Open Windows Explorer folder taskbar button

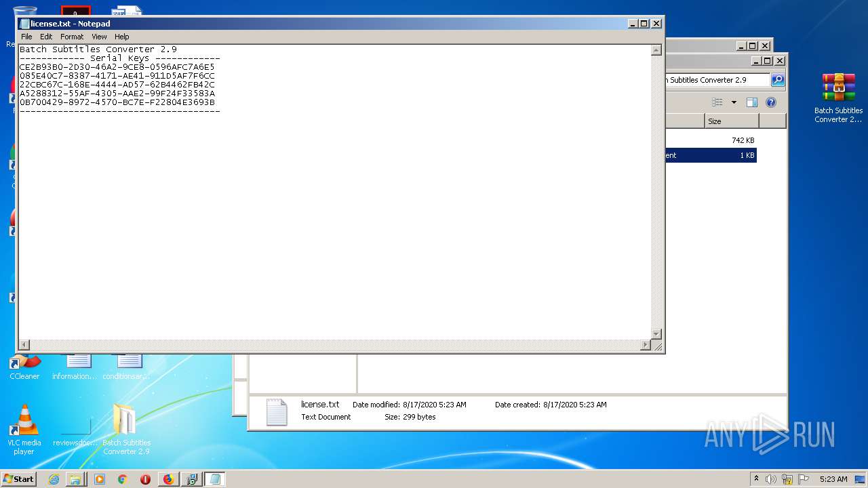tap(75, 479)
